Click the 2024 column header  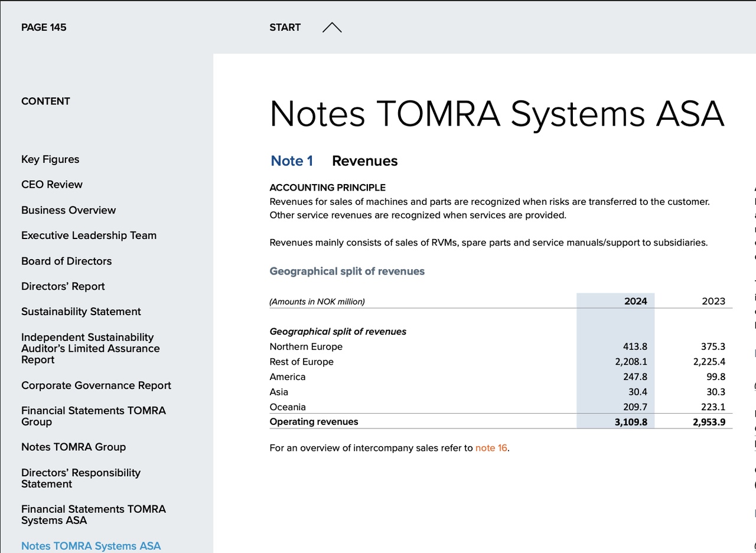636,301
